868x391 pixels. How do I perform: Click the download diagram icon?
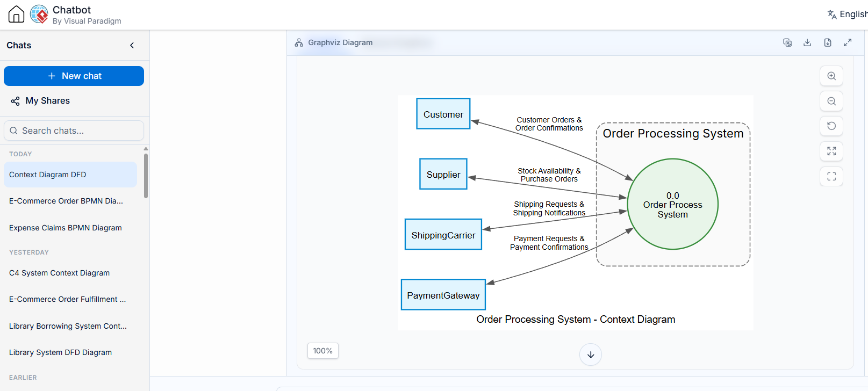(807, 42)
